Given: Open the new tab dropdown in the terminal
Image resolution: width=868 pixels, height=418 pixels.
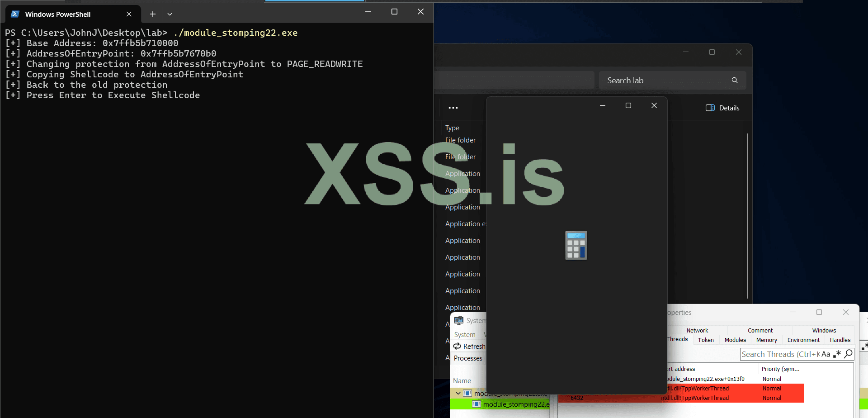Looking at the screenshot, I should (170, 14).
